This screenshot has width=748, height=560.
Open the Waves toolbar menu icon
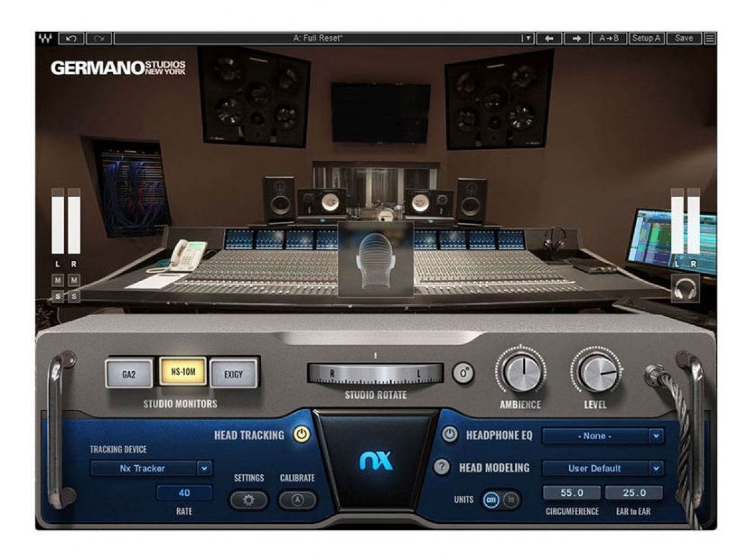pos(710,38)
